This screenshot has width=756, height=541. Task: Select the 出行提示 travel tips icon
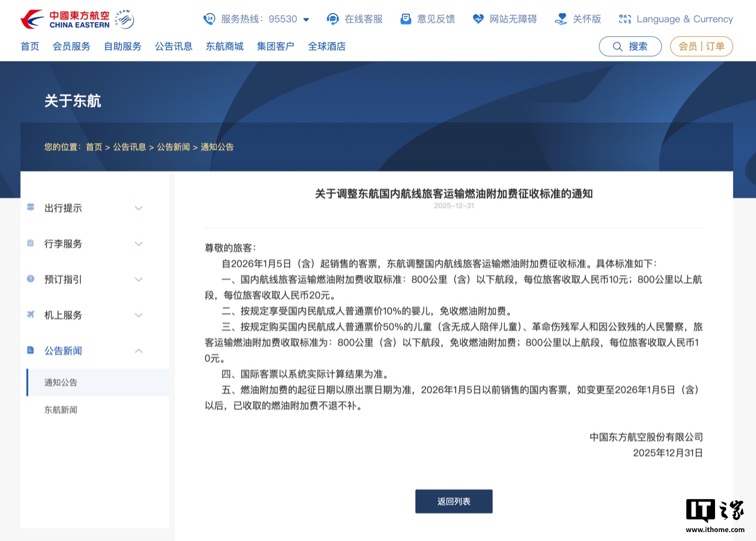point(30,208)
